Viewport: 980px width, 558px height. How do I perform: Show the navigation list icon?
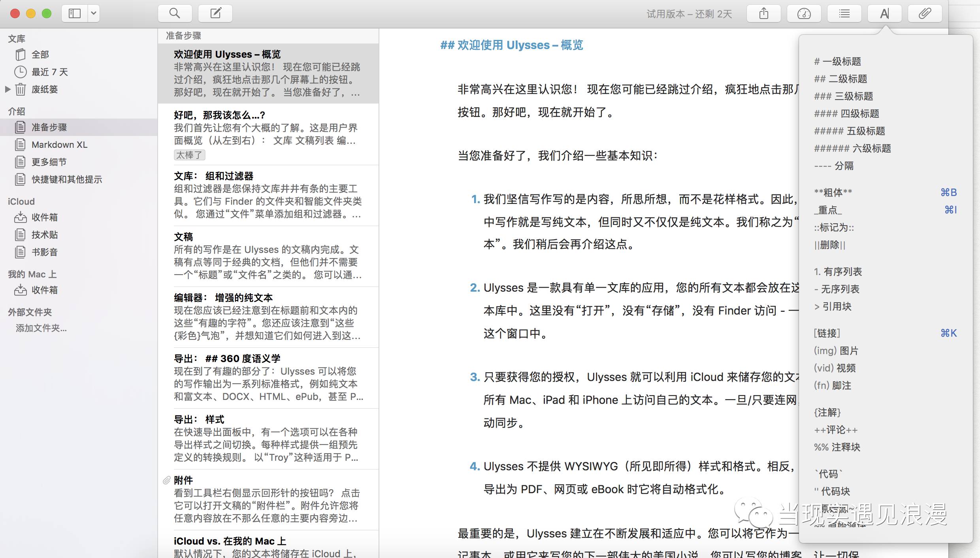pos(844,14)
